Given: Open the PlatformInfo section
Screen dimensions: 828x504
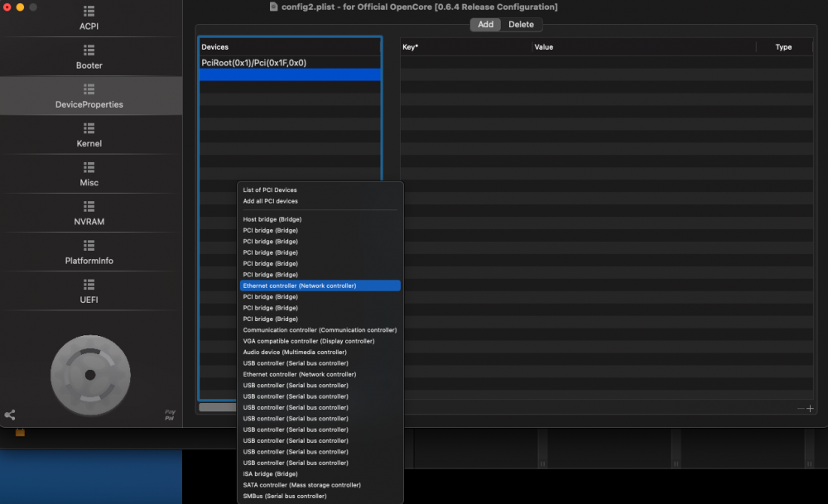Looking at the screenshot, I should tap(89, 252).
